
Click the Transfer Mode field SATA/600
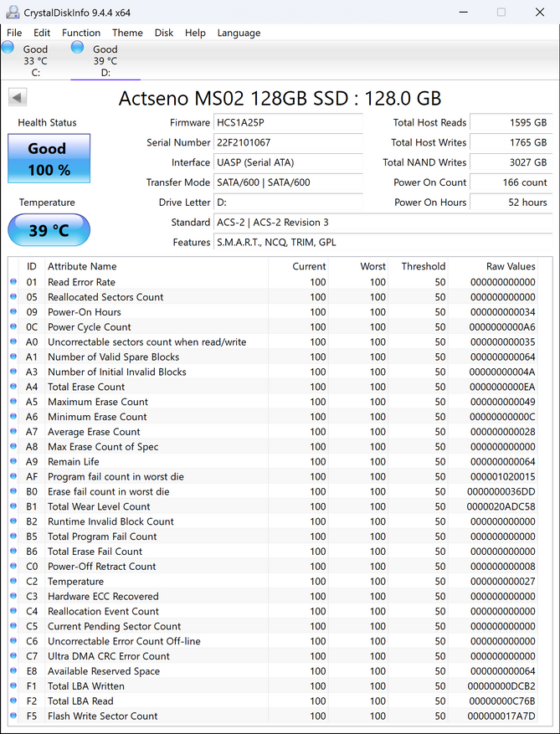coord(288,182)
